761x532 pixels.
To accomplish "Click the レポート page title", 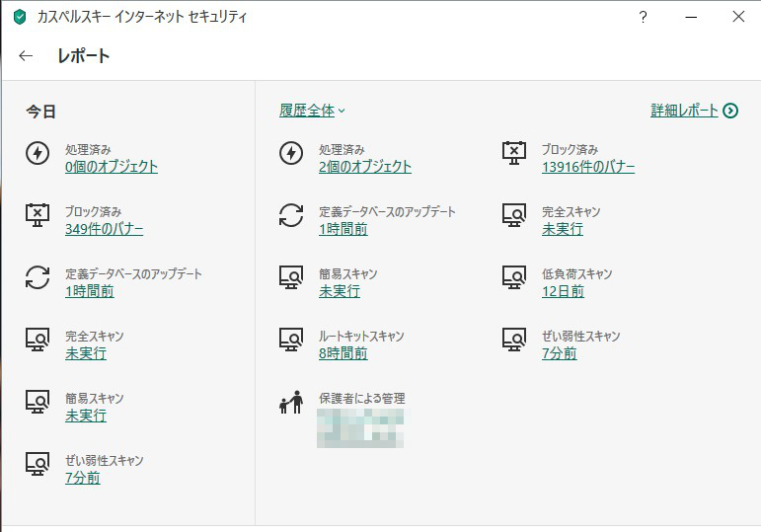I will (x=84, y=56).
